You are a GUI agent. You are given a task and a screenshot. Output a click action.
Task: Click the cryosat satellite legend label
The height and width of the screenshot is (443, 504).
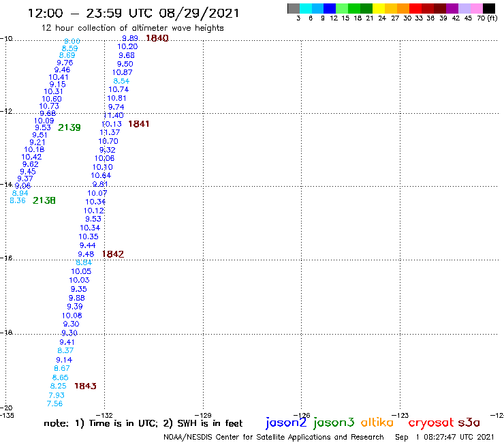(x=430, y=423)
